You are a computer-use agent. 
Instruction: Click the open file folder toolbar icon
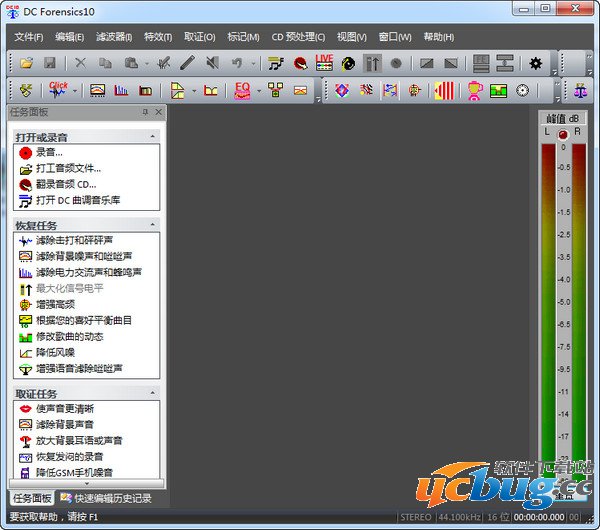pos(28,63)
